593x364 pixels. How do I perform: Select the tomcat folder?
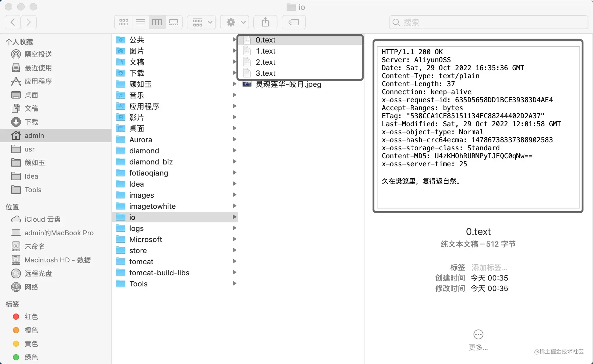point(141,261)
